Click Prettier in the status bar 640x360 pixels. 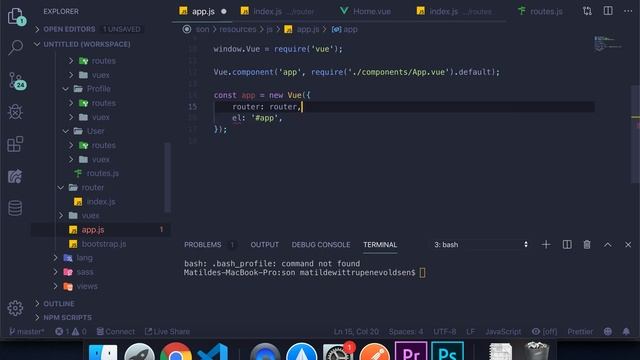(580, 331)
